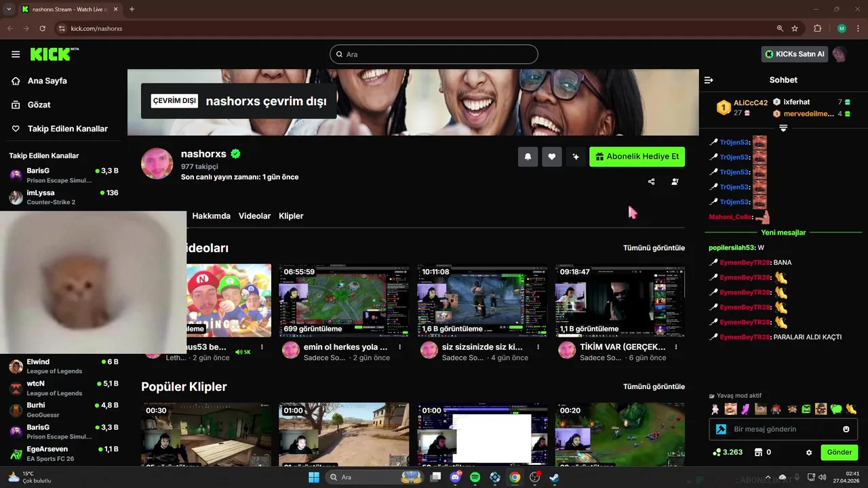Open Windows Start menu
Viewport: 868px width, 488px height.
pos(314,477)
